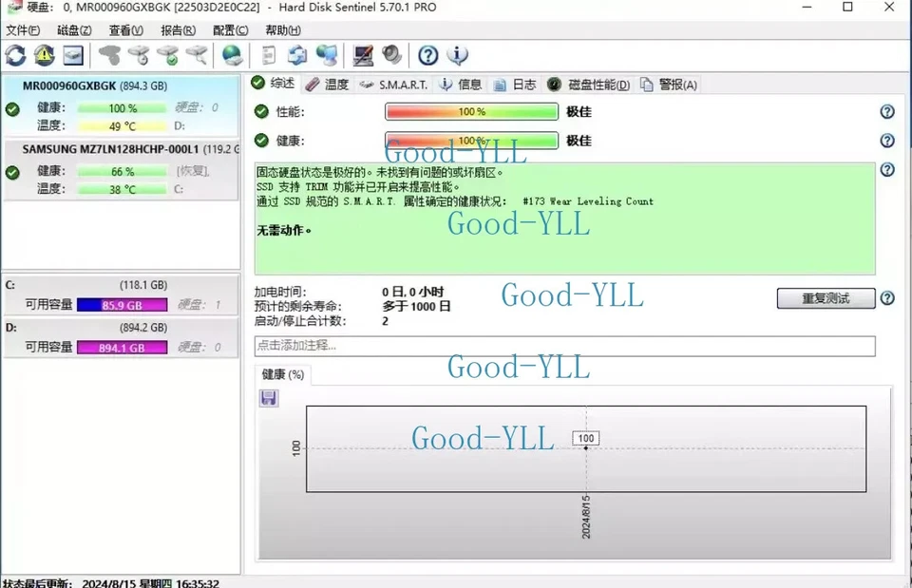The width and height of the screenshot is (912, 588).
Task: Click the question mark help toolbar icon
Action: [428, 55]
